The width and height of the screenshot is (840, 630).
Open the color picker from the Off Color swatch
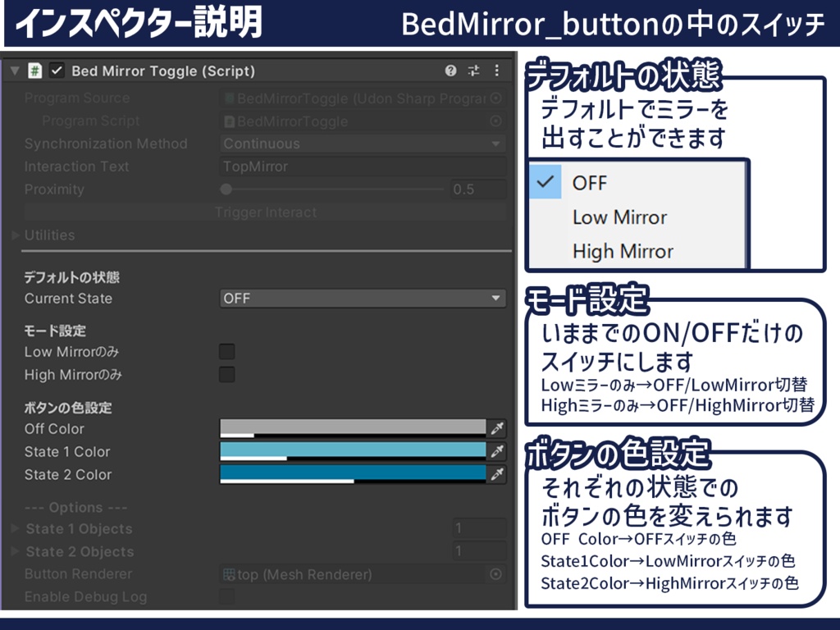[x=353, y=428]
